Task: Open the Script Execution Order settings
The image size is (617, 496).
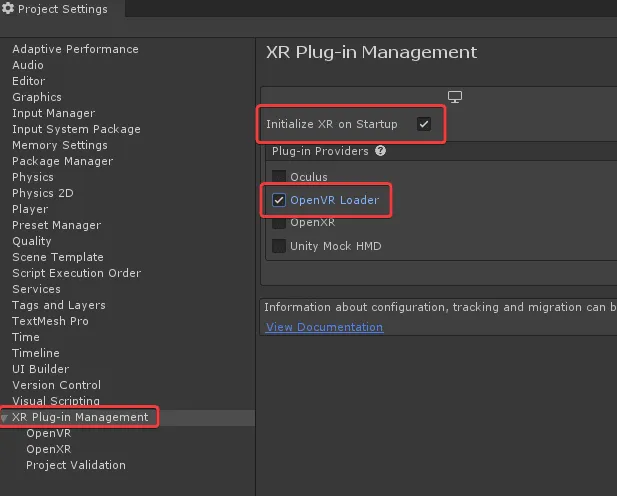Action: coord(76,273)
